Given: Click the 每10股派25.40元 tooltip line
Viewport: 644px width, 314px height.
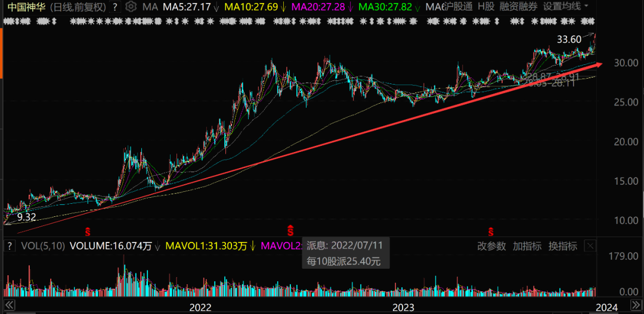Looking at the screenshot, I should point(344,260).
